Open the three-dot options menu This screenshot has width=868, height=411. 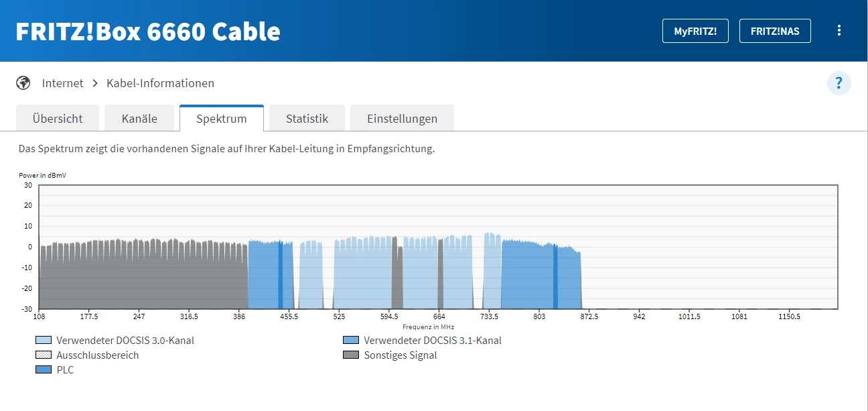pyautogui.click(x=839, y=31)
